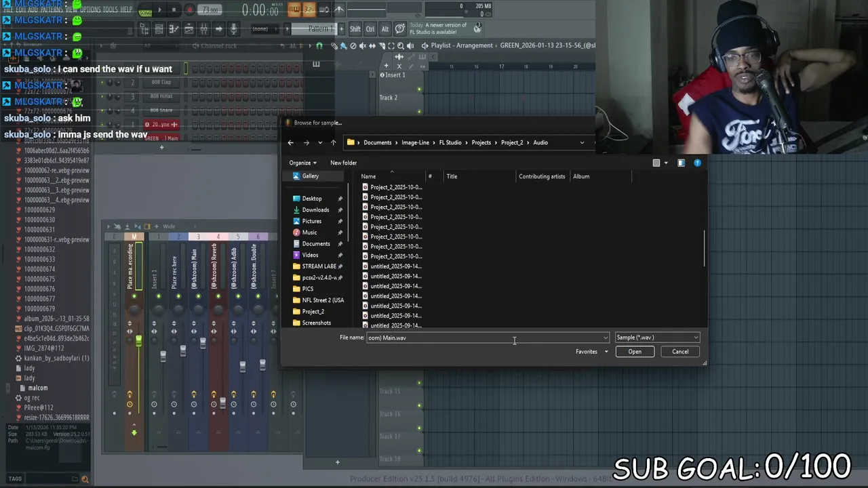Toggle the Shift key button in the toolbar
Viewport: 868px width, 488px height.
(x=355, y=28)
